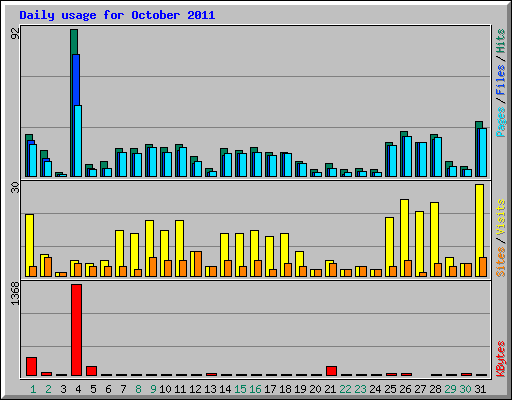Screen dimensions: 512x400
Task: Select day label '20' on the x-axis
Action: pos(315,389)
